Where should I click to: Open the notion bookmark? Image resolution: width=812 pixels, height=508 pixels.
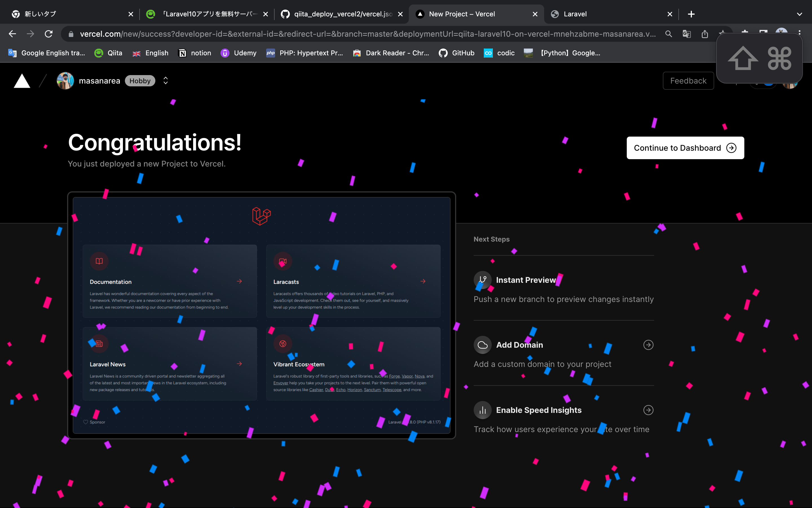point(195,53)
